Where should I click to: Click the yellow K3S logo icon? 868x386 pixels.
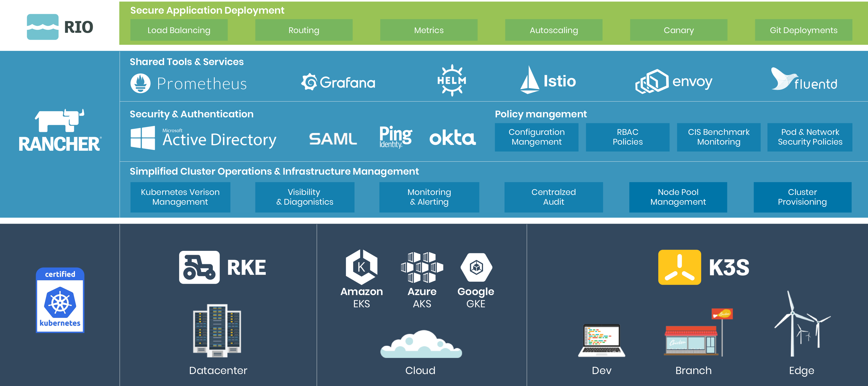(x=679, y=267)
